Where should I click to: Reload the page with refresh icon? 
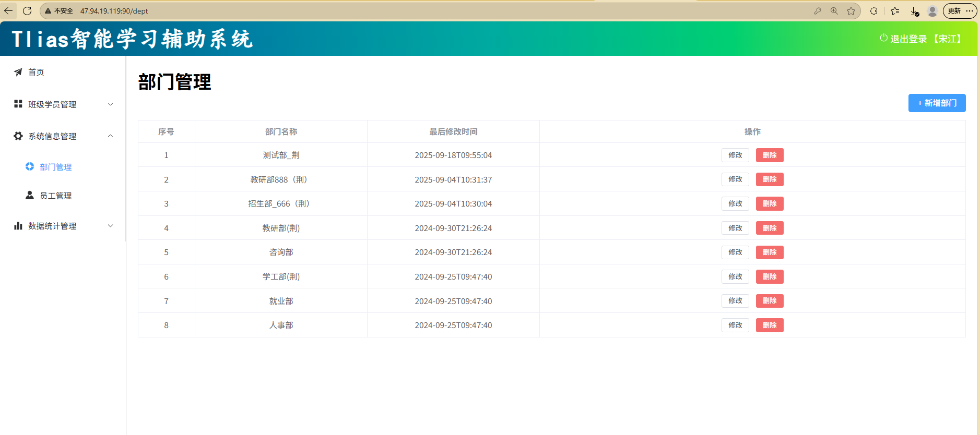pos(27,10)
